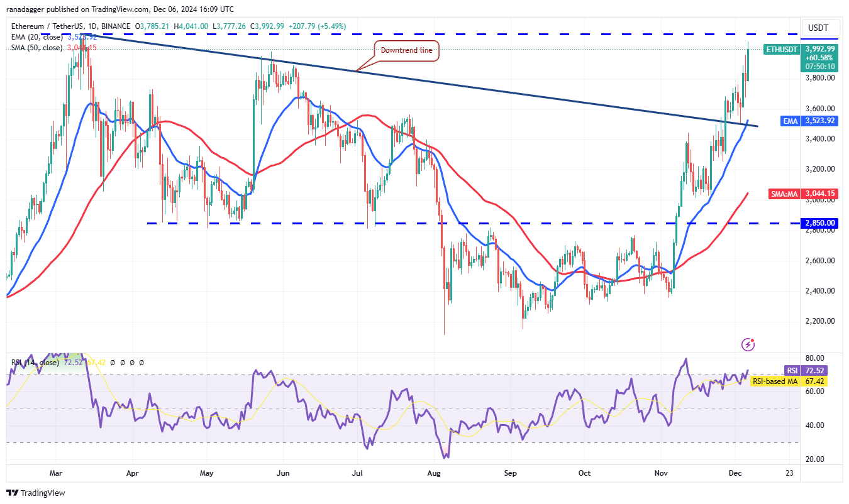The width and height of the screenshot is (849, 504).
Task: Click the Mar date on the time axis
Action: pyautogui.click(x=57, y=473)
